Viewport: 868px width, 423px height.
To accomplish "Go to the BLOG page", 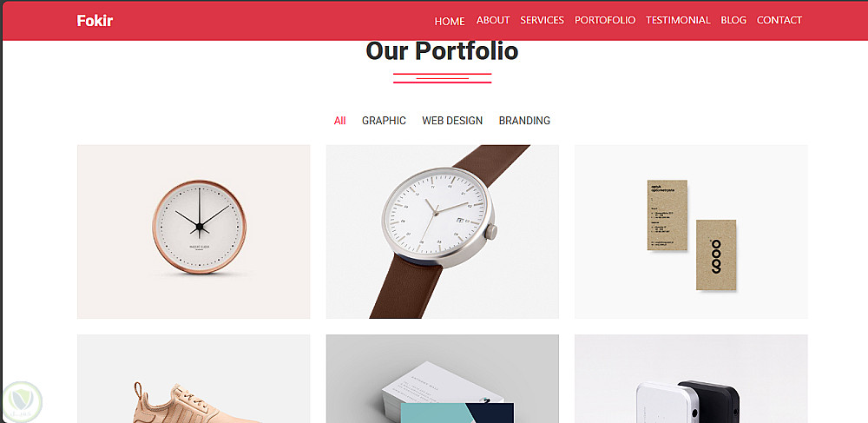I will coord(733,20).
